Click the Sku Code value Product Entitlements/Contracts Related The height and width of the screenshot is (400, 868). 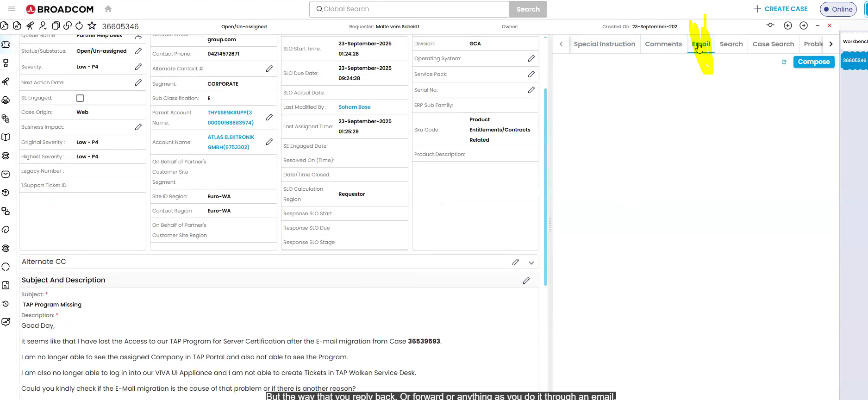click(500, 130)
